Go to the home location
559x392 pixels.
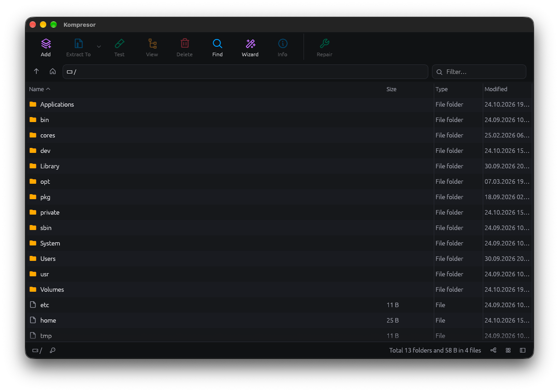coord(53,72)
